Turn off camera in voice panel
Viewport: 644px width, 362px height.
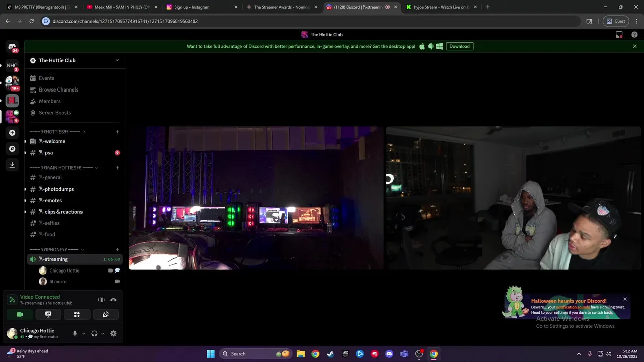(x=20, y=314)
